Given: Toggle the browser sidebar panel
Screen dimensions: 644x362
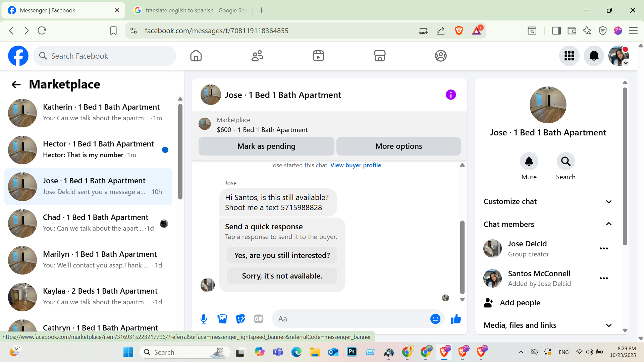Looking at the screenshot, I should 556,31.
